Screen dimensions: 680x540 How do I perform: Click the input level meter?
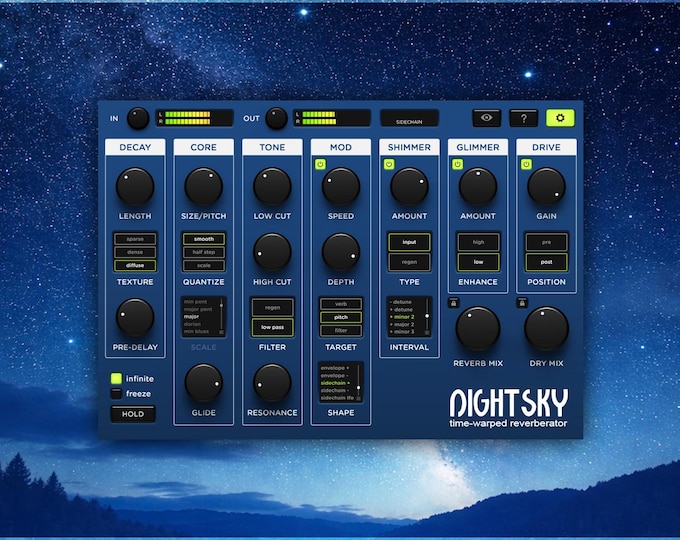pyautogui.click(x=194, y=118)
